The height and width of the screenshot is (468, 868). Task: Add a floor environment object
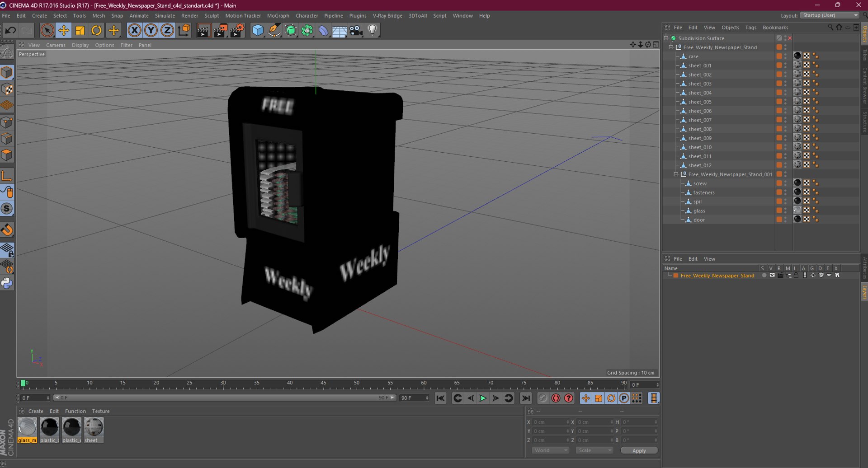point(340,30)
